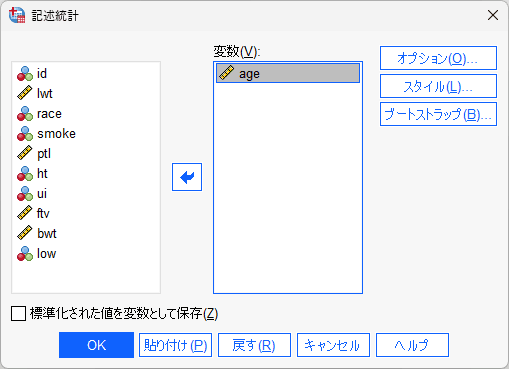Viewport: 509px width, 369px height.
Task: Select the ptl variable name
Action: (x=44, y=154)
